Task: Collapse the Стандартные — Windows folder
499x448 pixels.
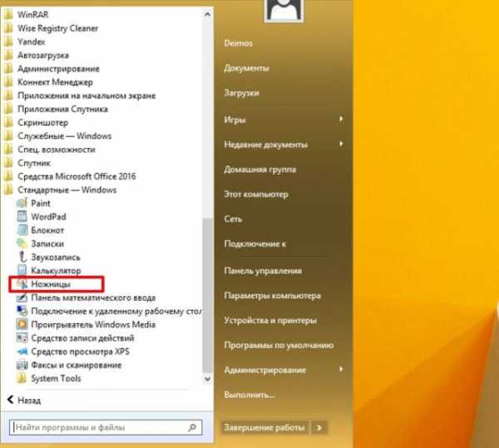Action: pos(67,190)
